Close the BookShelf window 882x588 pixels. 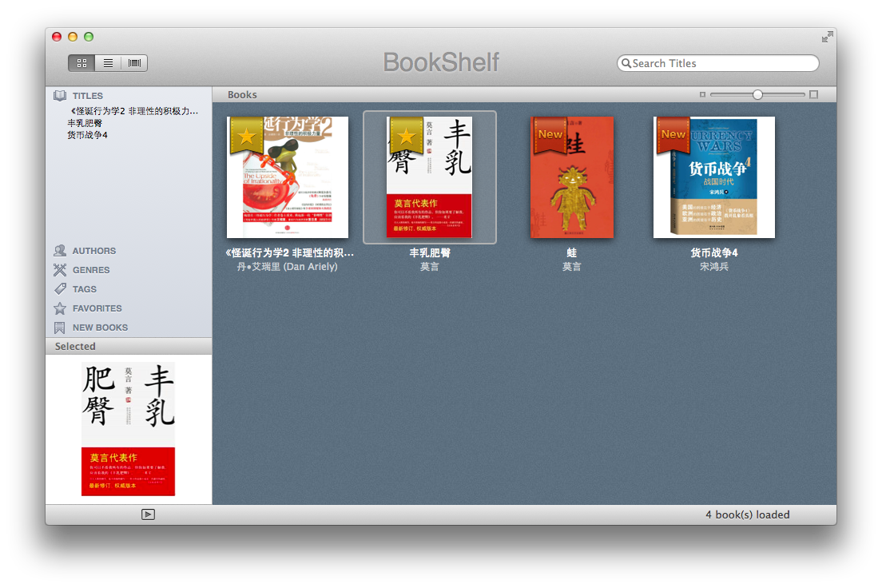(x=57, y=37)
